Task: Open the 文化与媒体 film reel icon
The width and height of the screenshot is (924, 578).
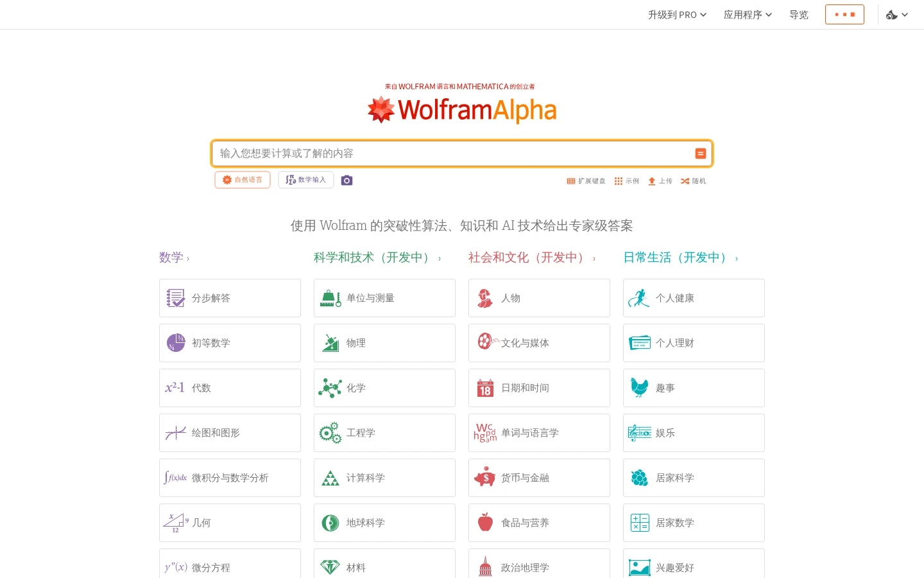Action: 488,341
